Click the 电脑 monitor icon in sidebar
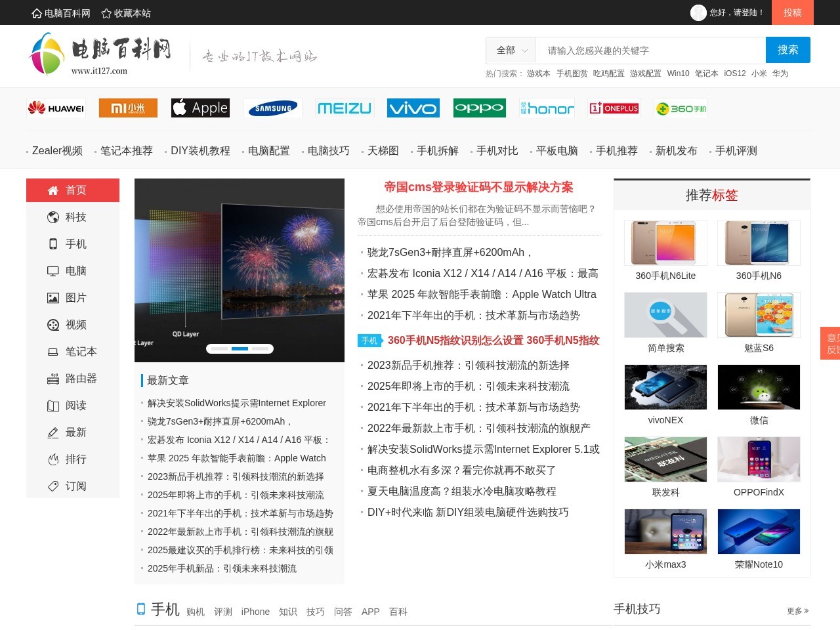Viewport: 840px width, 630px height. (53, 270)
